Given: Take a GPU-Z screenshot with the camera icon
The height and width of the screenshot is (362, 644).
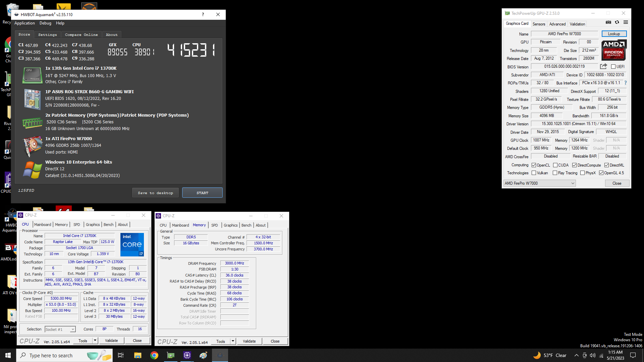Looking at the screenshot, I should tap(608, 22).
